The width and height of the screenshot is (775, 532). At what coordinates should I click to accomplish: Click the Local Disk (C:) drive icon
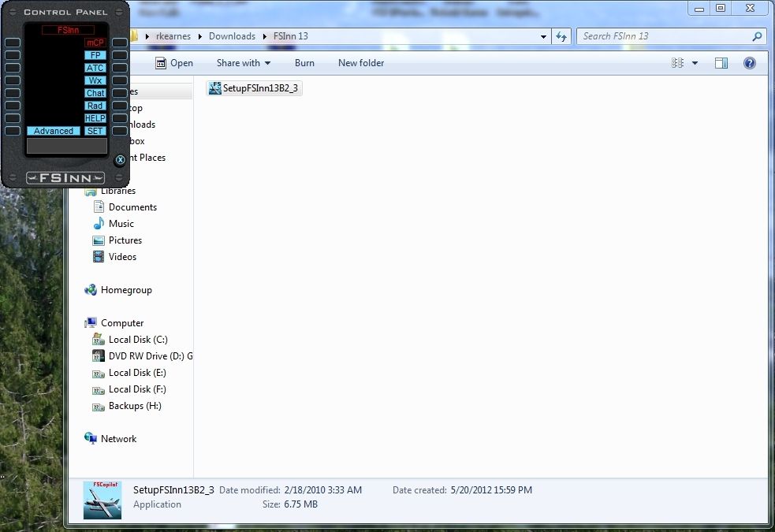(99, 340)
